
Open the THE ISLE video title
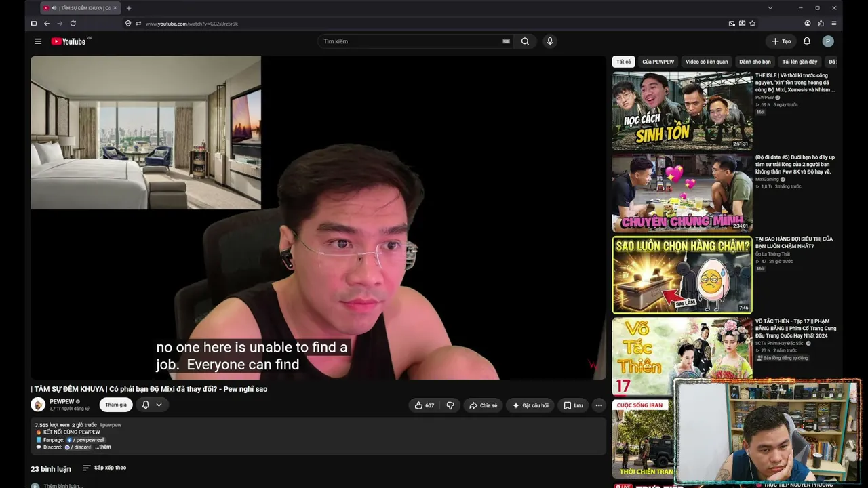coord(795,83)
